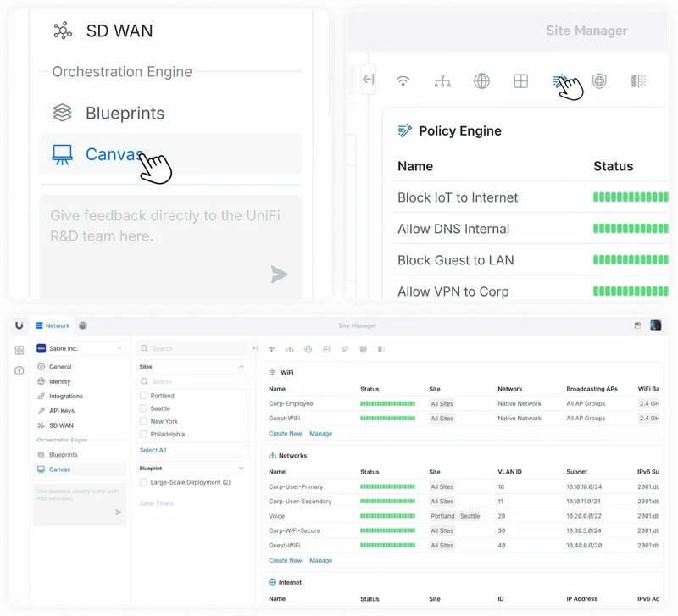The width and height of the screenshot is (678, 616).
Task: Select the small Networks tree icon in the bottom window's toolbar
Action: [290, 349]
